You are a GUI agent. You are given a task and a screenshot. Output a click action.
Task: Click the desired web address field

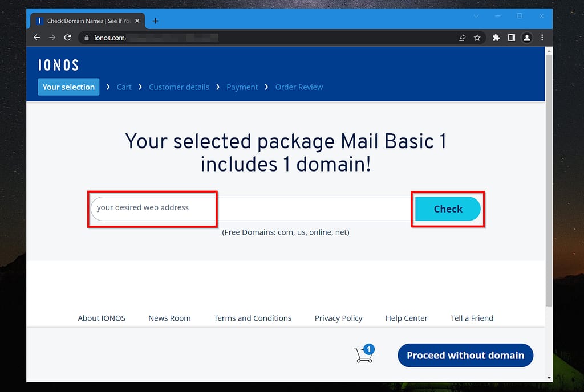pyautogui.click(x=253, y=209)
